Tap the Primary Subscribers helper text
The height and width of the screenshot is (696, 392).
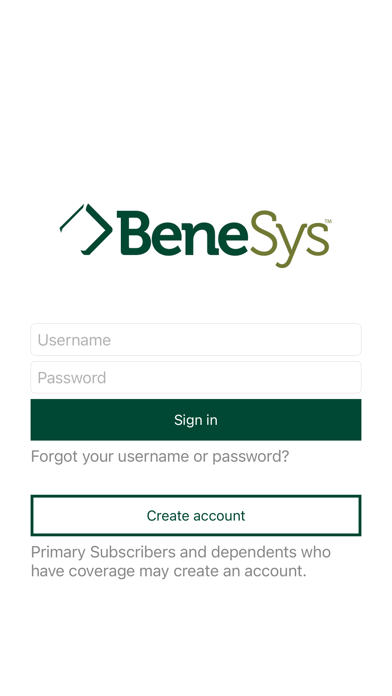tap(181, 562)
